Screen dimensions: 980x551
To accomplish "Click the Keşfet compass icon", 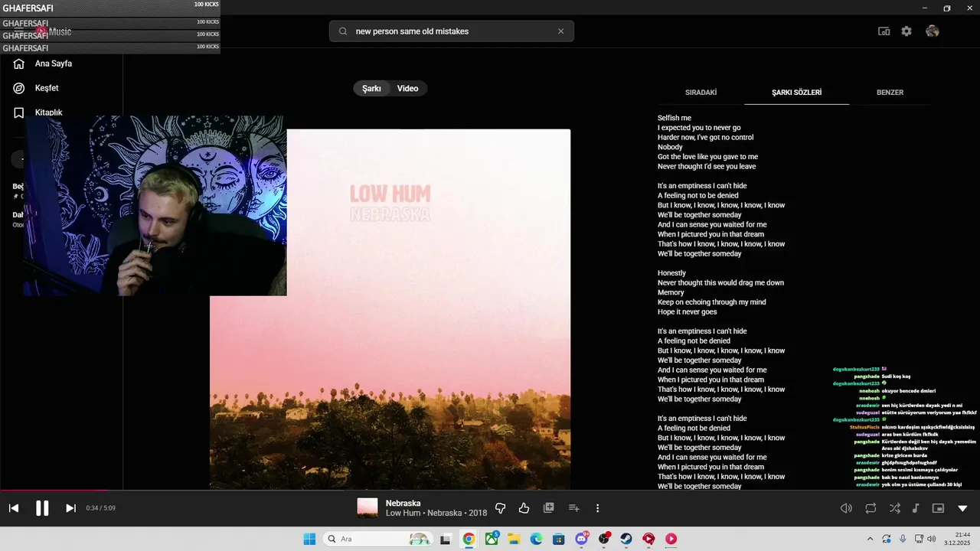I will pos(19,88).
